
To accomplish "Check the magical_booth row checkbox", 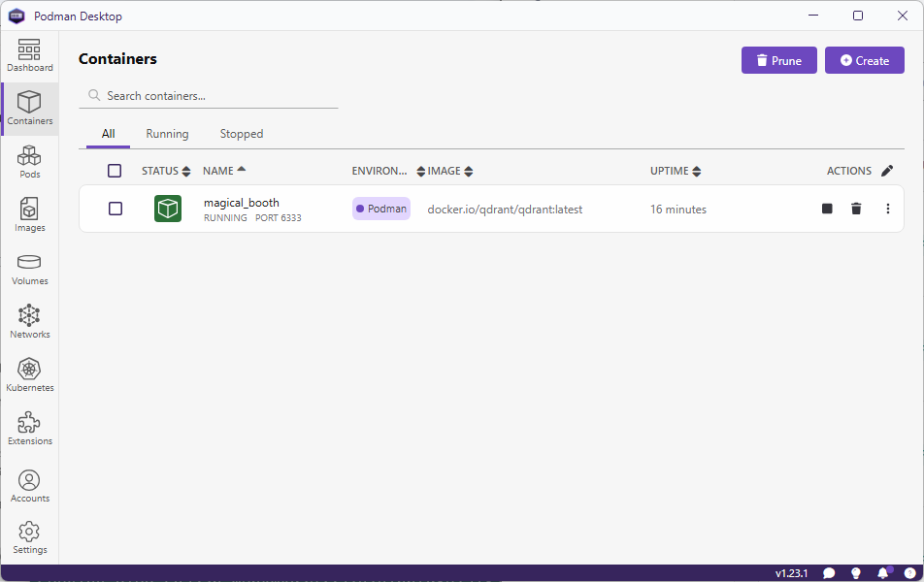I will tap(115, 208).
